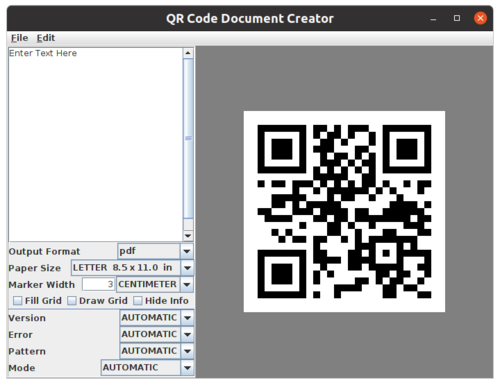Click the Marker Width label
This screenshot has height=385, width=500.
42,285
